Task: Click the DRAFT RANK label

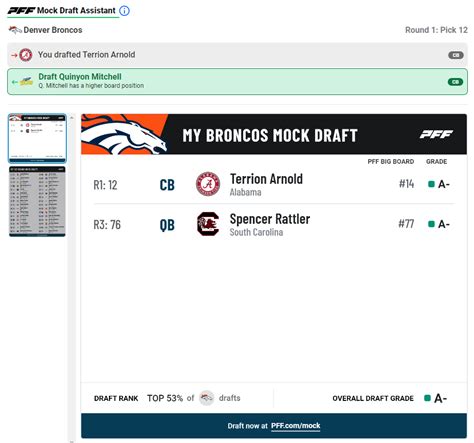Action: tap(116, 398)
